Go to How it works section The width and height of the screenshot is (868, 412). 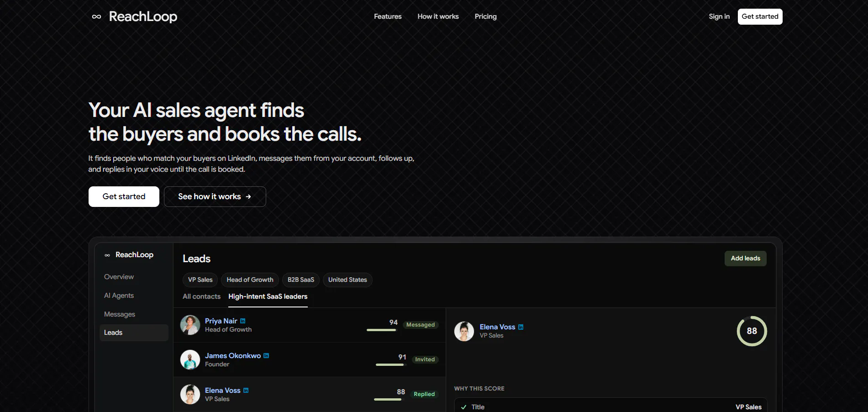[438, 16]
